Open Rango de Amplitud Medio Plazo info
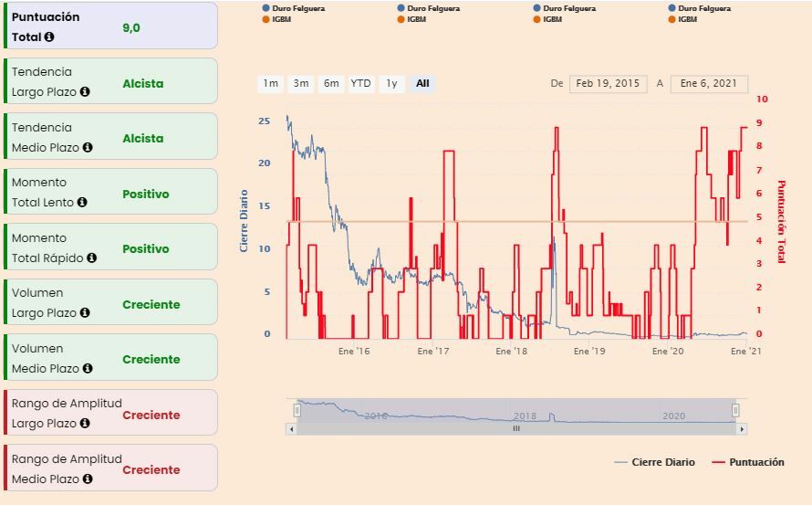 coord(88,479)
